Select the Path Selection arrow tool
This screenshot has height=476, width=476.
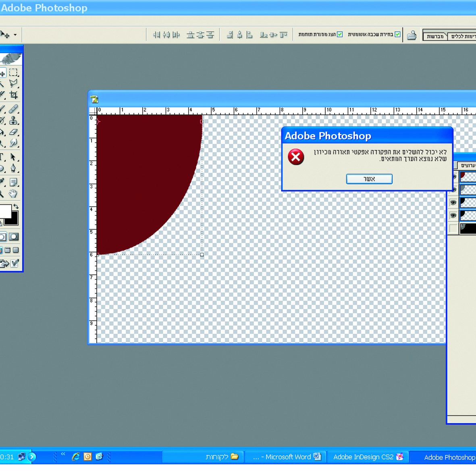(13, 157)
